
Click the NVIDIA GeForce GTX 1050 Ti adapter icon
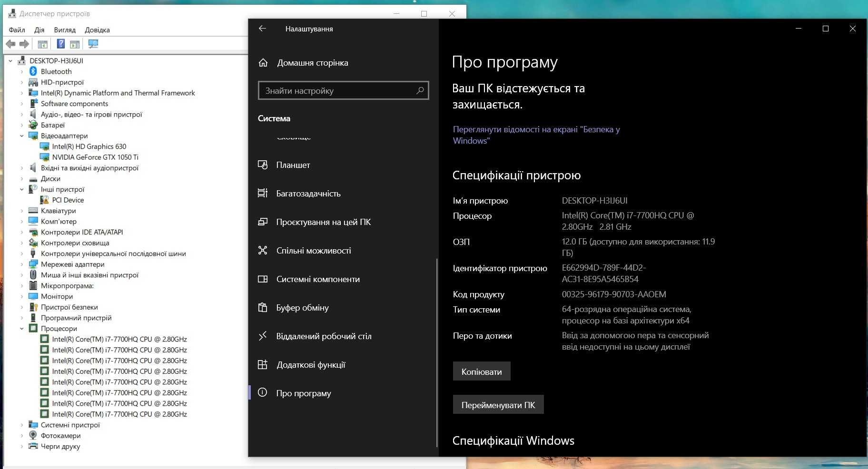tap(44, 157)
